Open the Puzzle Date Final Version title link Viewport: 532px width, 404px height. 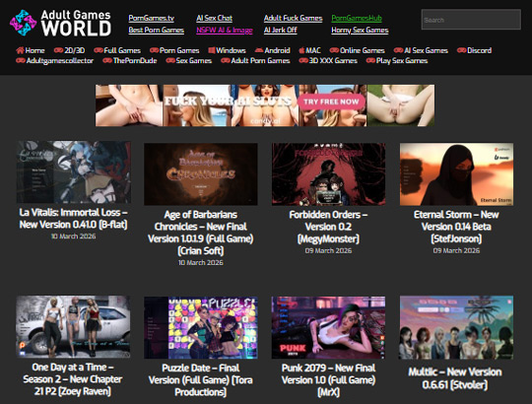(x=201, y=380)
